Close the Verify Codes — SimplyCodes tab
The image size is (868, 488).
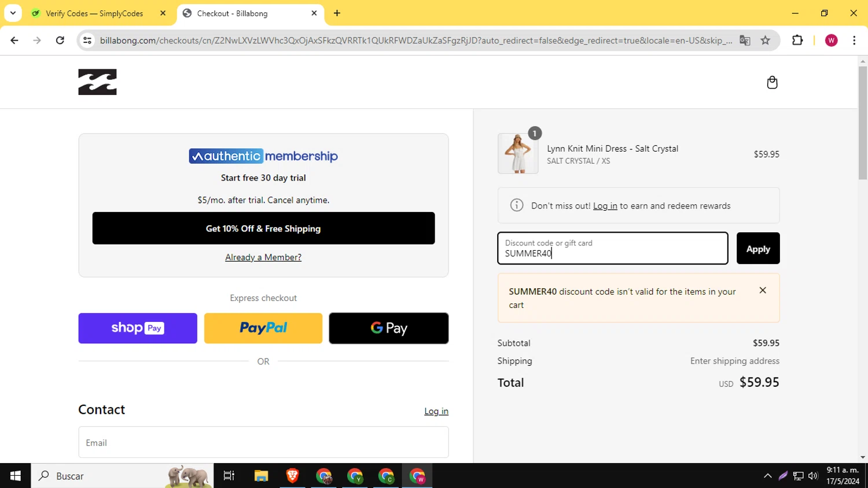pos(163,13)
